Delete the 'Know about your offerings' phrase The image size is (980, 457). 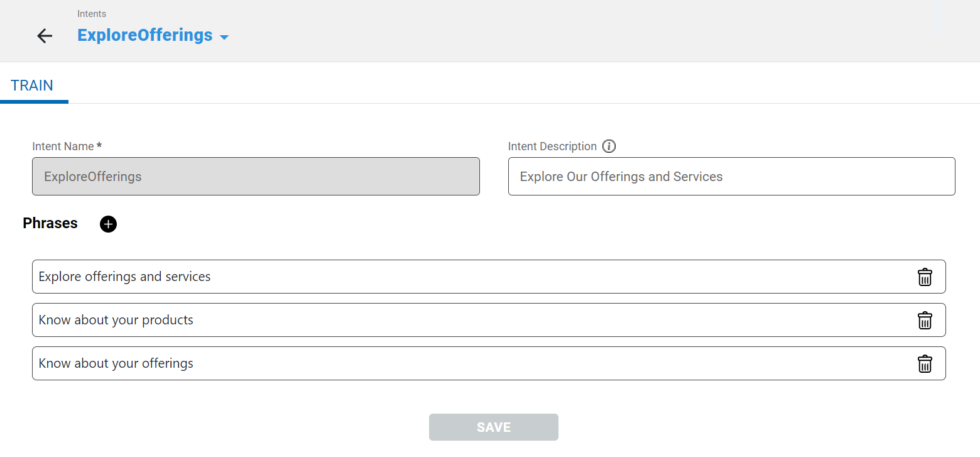point(925,364)
